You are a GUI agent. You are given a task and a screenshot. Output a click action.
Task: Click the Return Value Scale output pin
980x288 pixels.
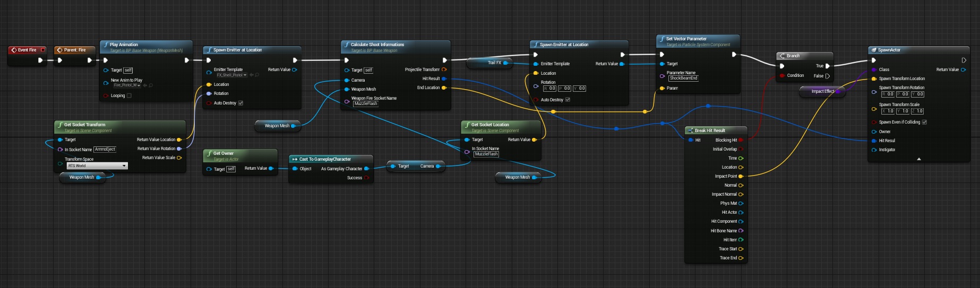[x=179, y=158]
